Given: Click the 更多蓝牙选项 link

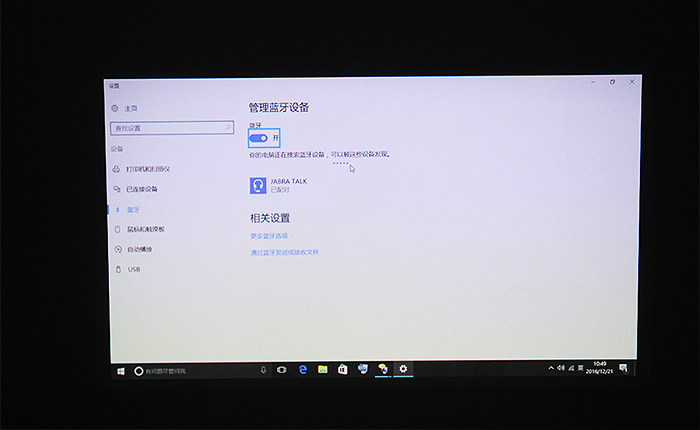Looking at the screenshot, I should click(x=268, y=236).
